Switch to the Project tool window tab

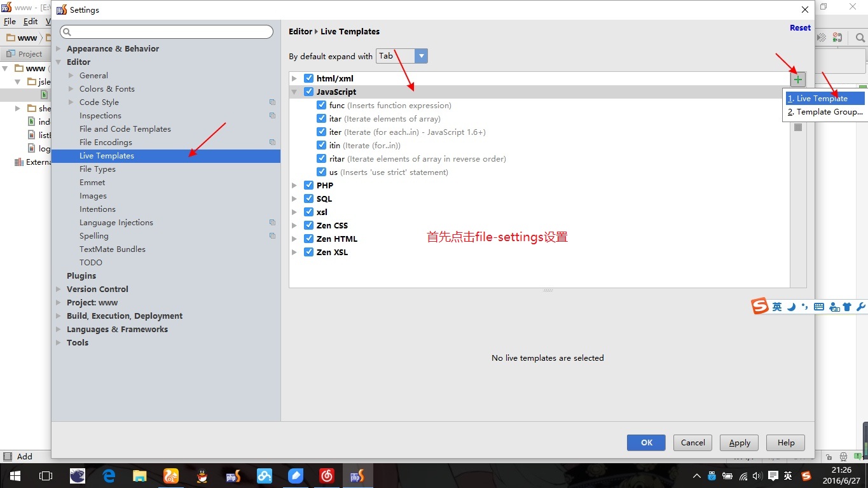click(24, 54)
